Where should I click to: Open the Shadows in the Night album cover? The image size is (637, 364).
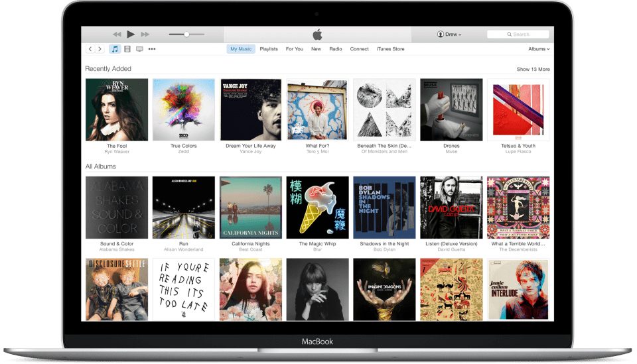pos(384,208)
